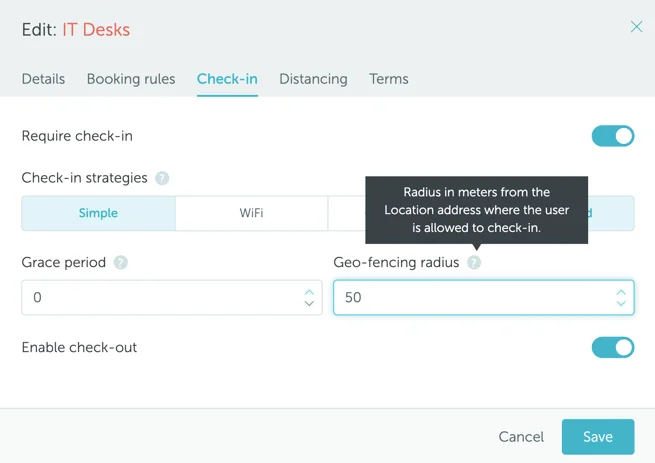Screen dimensions: 655x463
Task: Click the Grace period help icon
Action: [x=121, y=263]
